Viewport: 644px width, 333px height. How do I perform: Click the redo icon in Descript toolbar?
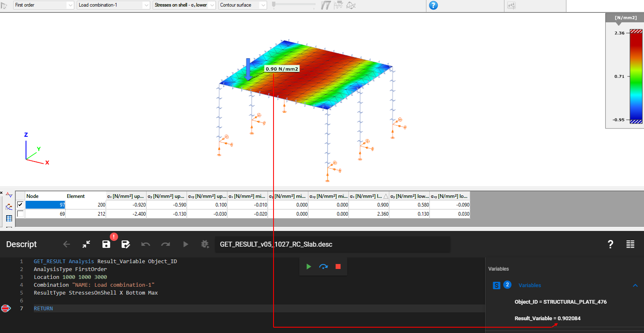point(165,244)
